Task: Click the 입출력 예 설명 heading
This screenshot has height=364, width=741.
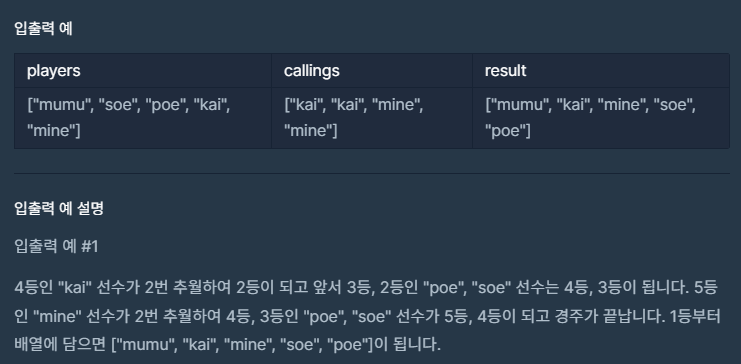Action: [59, 208]
